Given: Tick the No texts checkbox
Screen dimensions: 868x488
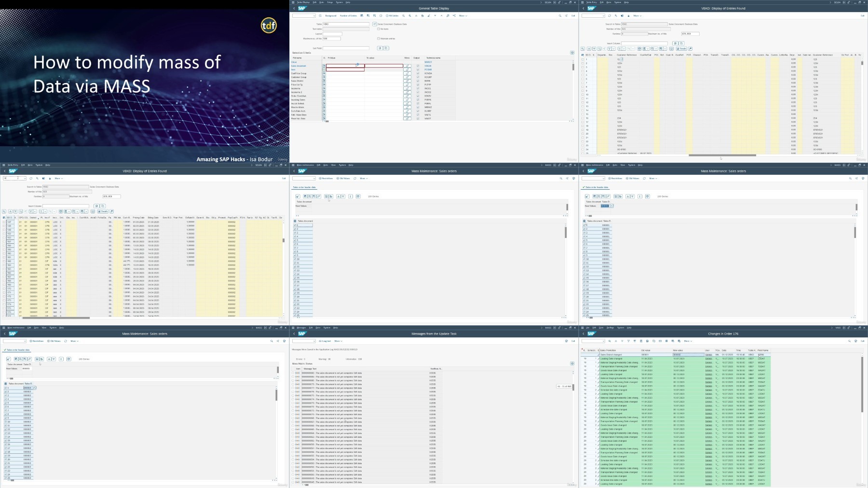Looking at the screenshot, I should click(x=379, y=29).
